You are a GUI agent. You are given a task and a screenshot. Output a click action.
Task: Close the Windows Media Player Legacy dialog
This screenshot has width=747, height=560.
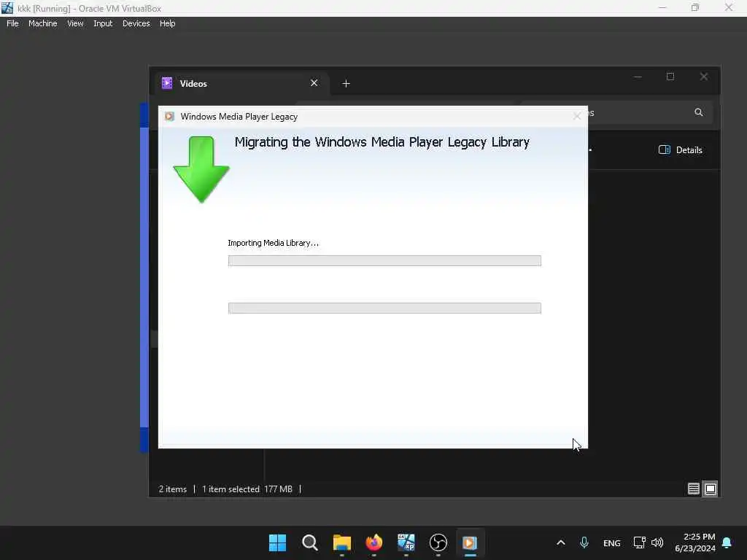tap(577, 116)
